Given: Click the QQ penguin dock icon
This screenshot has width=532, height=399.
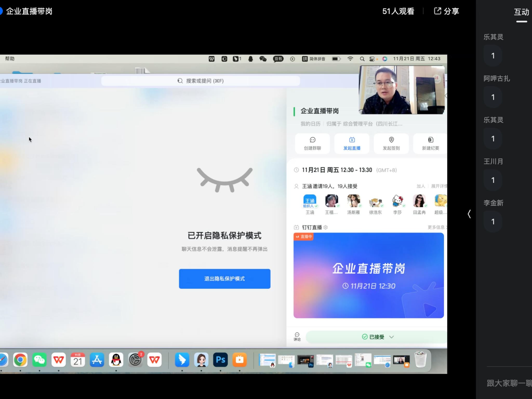Looking at the screenshot, I should (x=116, y=360).
